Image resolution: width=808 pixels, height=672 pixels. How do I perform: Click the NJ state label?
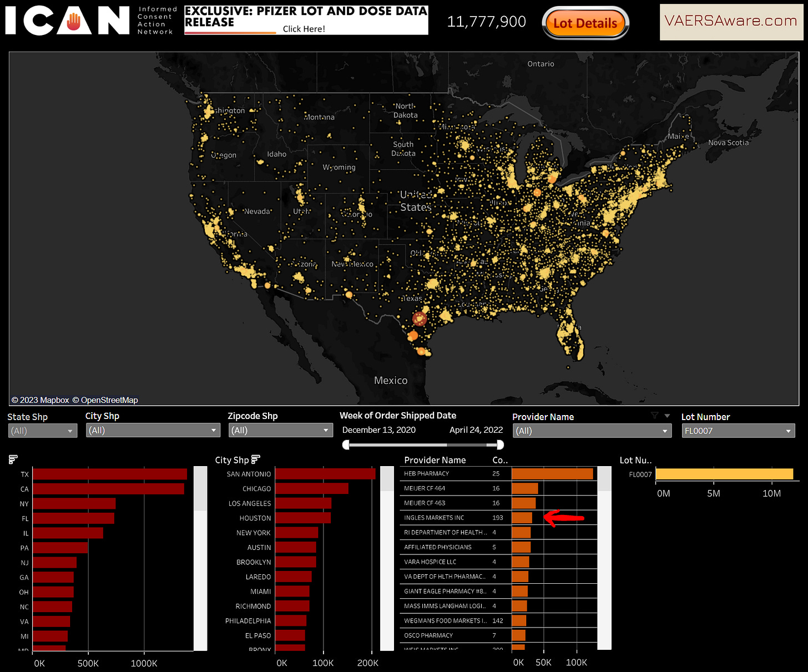(24, 563)
